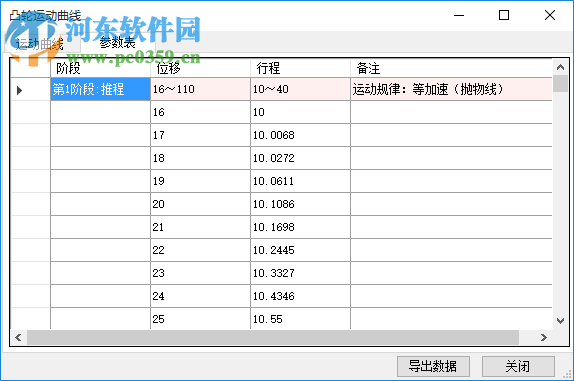
Task: Click the vertical scrollbar thumb
Action: click(560, 83)
